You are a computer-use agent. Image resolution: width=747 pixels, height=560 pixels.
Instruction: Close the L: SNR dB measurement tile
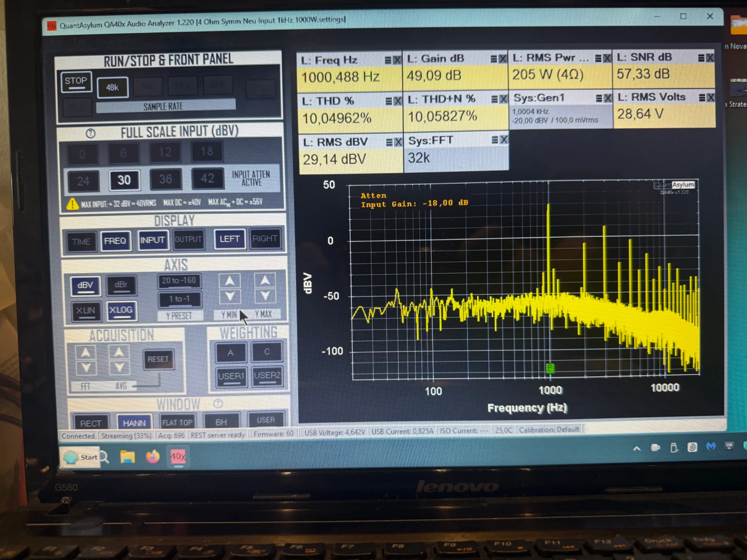click(x=710, y=58)
